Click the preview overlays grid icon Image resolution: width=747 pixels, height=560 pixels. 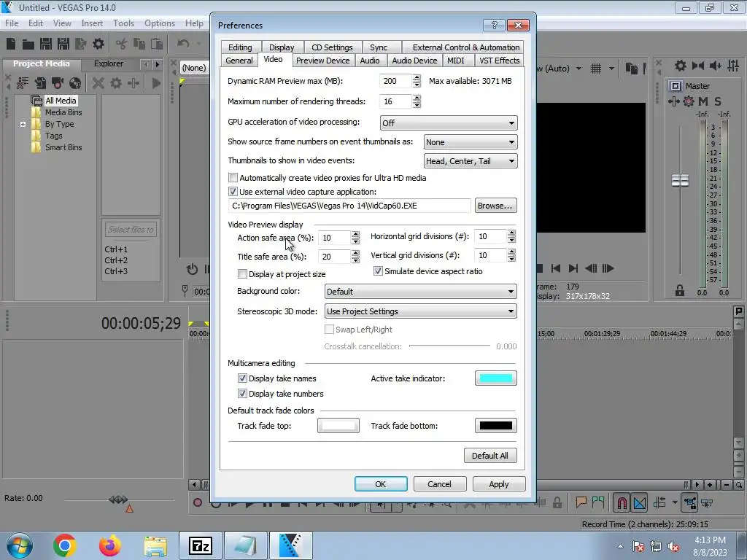point(596,69)
